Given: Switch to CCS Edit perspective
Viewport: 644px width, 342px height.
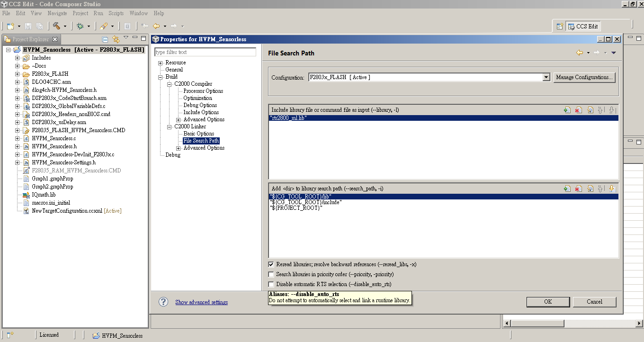Looking at the screenshot, I should 583,27.
